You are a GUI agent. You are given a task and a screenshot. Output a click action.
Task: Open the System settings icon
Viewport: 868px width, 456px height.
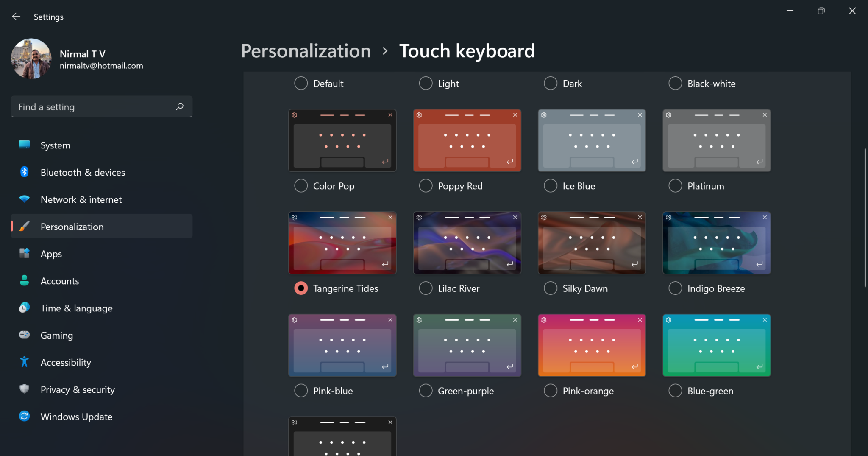coord(24,145)
